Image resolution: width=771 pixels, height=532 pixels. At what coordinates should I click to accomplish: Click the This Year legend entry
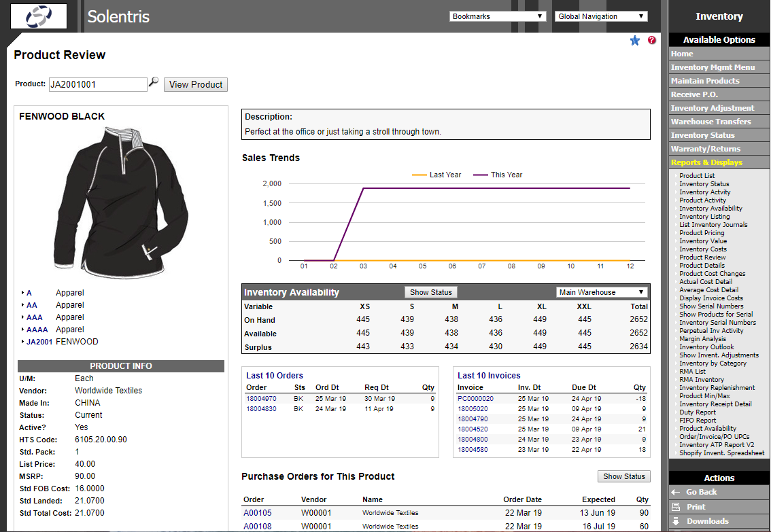coord(498,175)
